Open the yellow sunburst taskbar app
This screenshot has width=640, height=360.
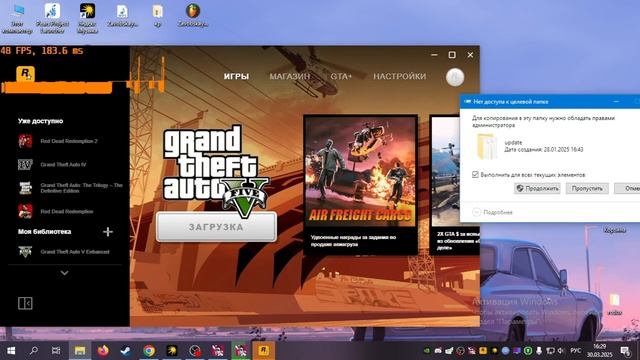click(x=172, y=350)
